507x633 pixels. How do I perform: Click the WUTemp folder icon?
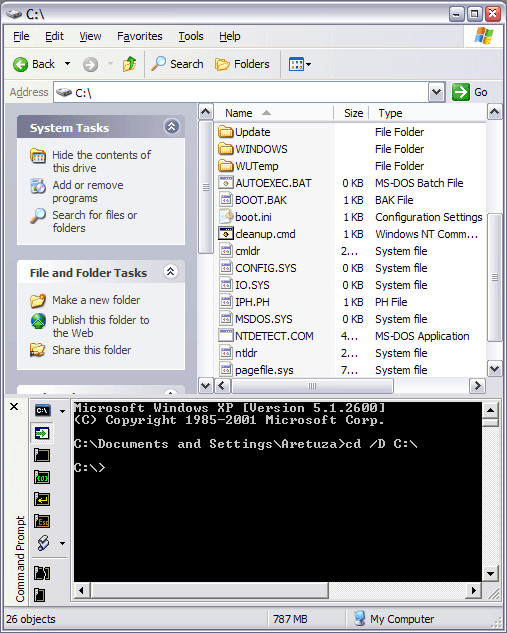tap(226, 166)
